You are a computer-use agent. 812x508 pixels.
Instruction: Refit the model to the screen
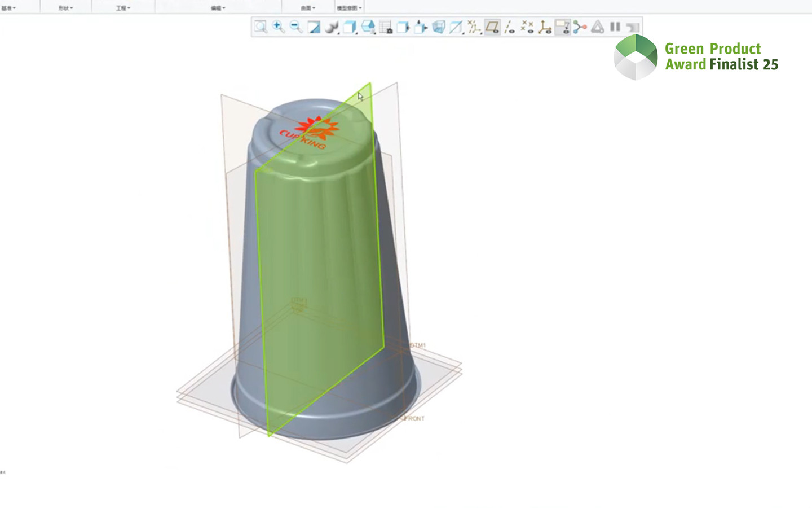tap(261, 27)
